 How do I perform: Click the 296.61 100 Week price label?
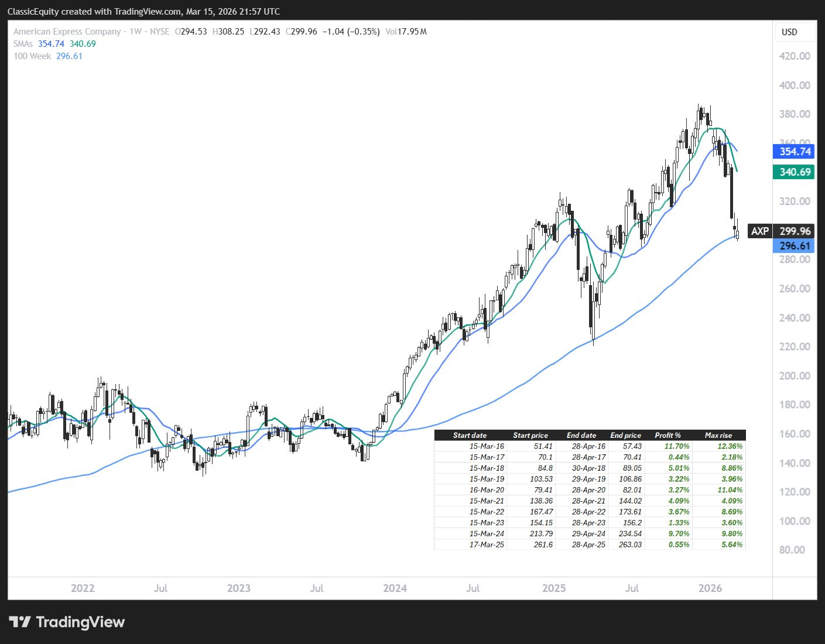coord(795,246)
